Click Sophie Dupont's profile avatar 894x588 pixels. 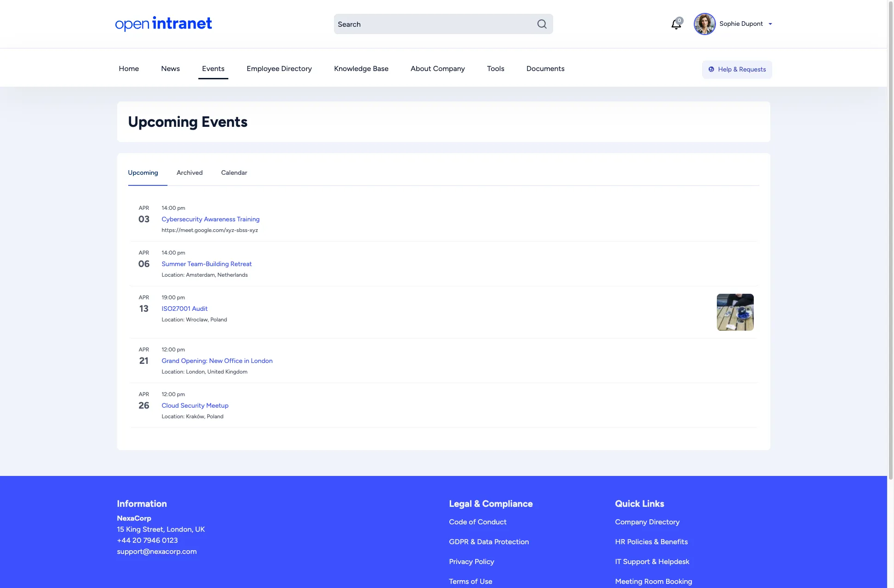[x=704, y=24]
